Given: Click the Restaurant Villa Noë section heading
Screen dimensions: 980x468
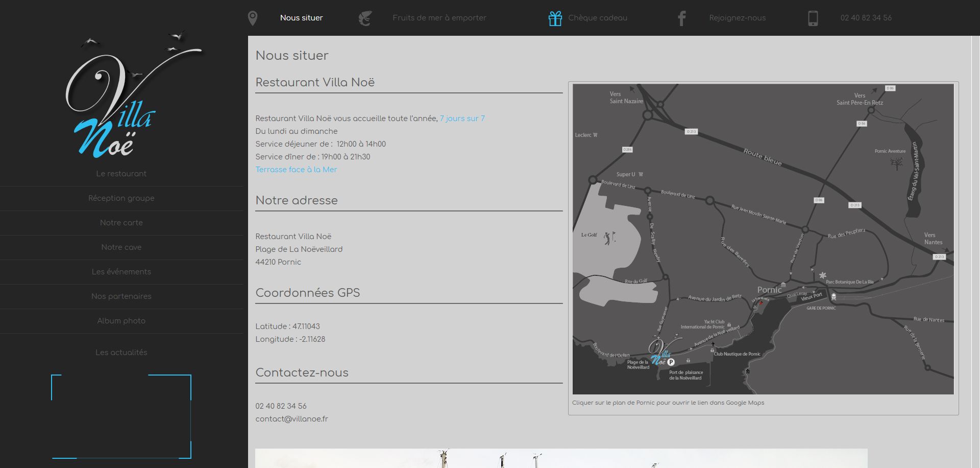Looking at the screenshot, I should coord(315,82).
